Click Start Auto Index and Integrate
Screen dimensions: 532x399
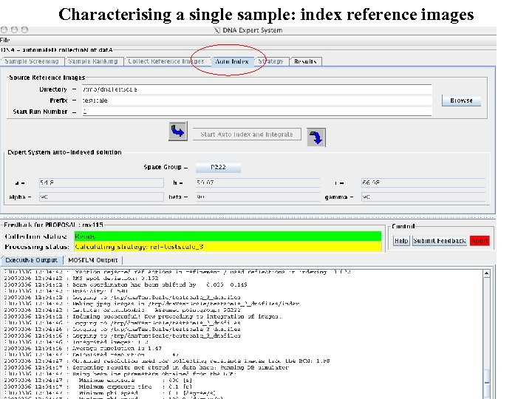pos(247,134)
